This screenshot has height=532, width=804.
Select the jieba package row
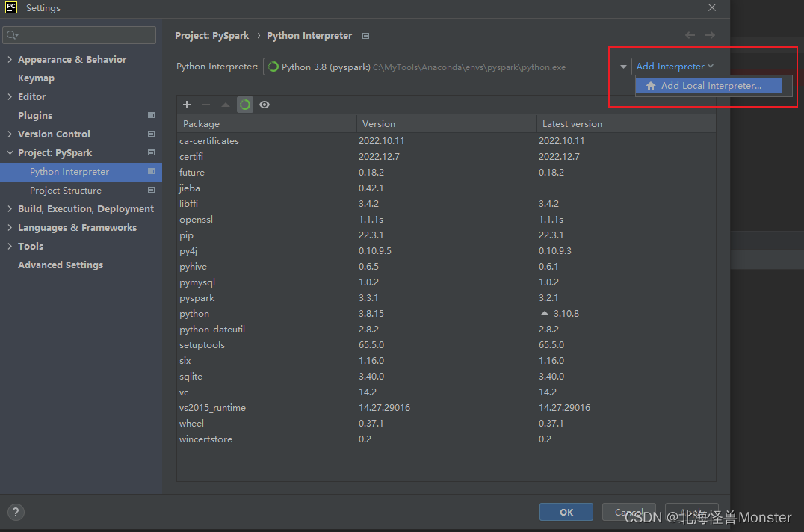pyautogui.click(x=446, y=188)
